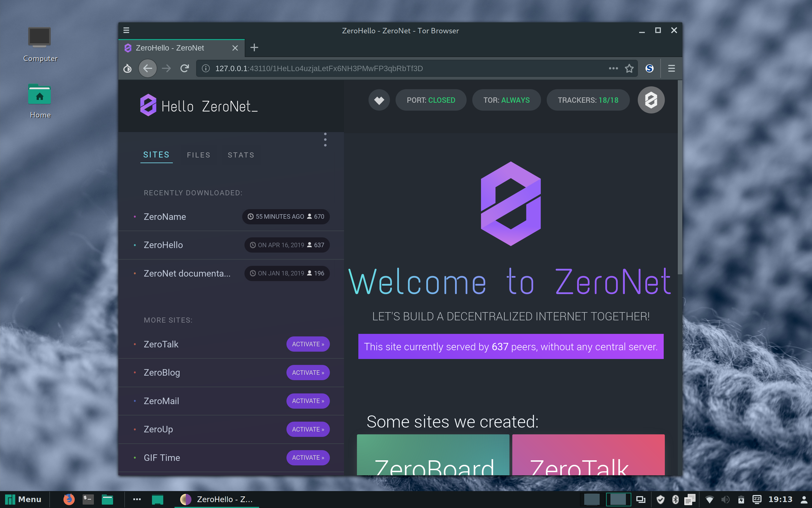Click the shield update tray icon
Screen dimensions: 812x508
point(660,499)
